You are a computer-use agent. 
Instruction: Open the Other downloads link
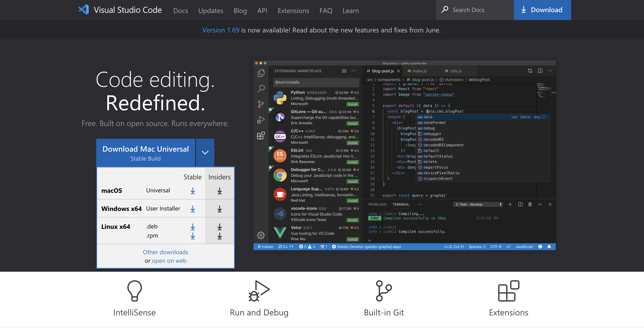(x=165, y=252)
